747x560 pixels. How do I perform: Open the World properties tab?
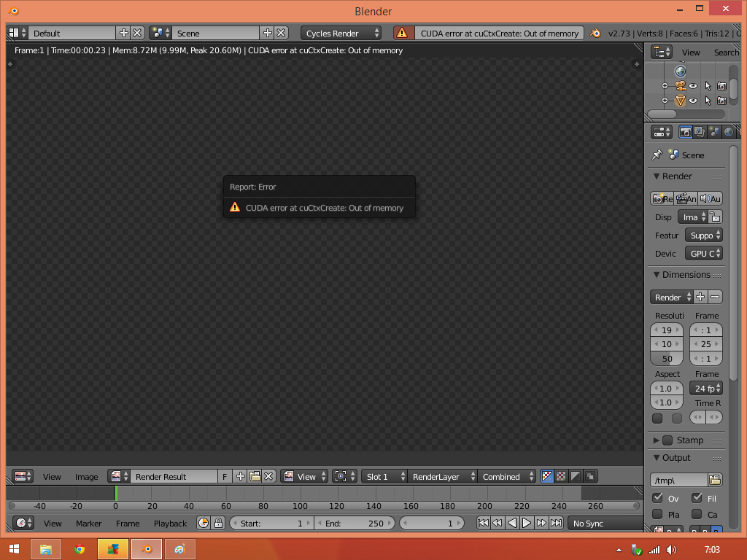(x=729, y=132)
